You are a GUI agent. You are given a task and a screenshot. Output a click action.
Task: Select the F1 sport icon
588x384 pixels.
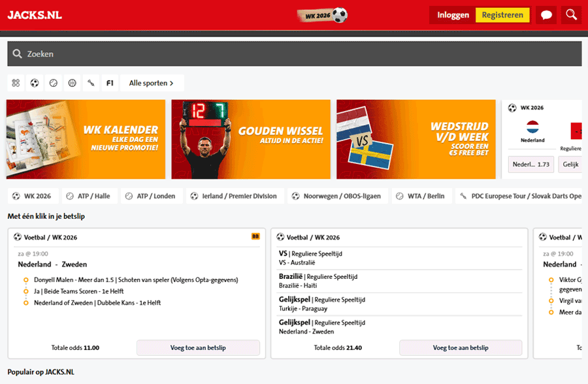coord(110,83)
